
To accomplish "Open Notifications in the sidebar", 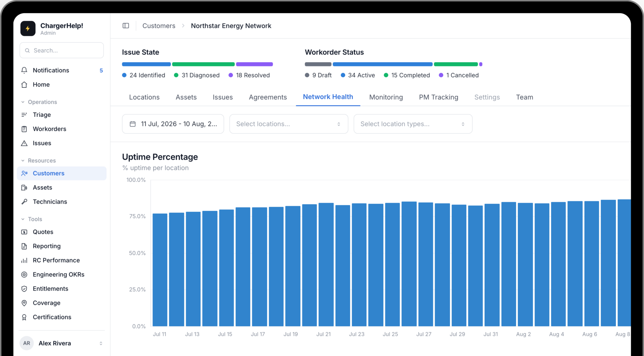I will pos(61,70).
